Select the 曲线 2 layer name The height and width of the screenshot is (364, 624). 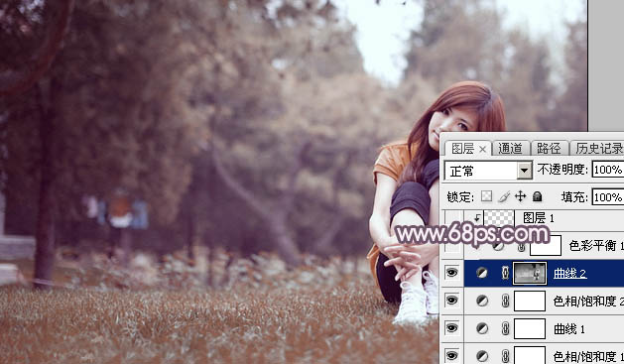point(569,274)
